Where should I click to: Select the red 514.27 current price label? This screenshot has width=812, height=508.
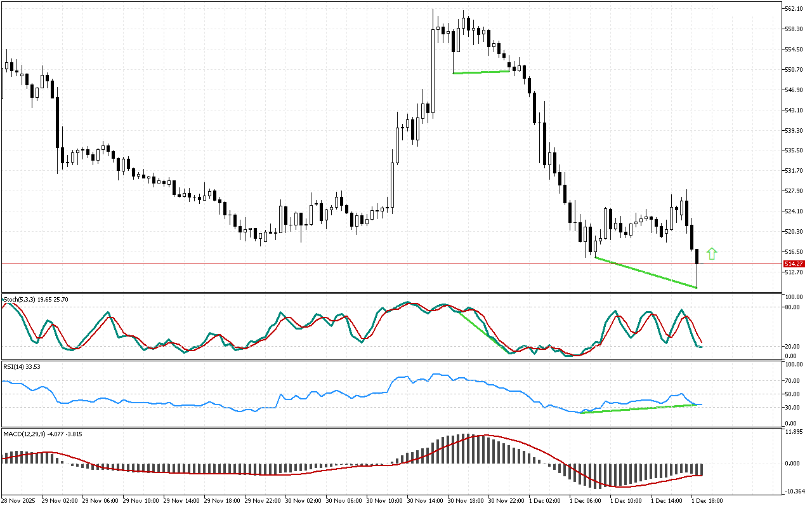pos(794,264)
